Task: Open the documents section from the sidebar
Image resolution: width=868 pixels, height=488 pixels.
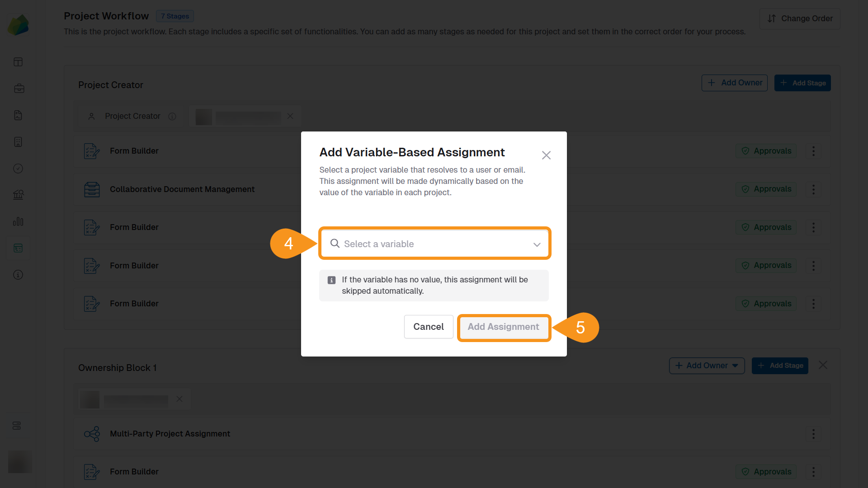Action: 18,115
